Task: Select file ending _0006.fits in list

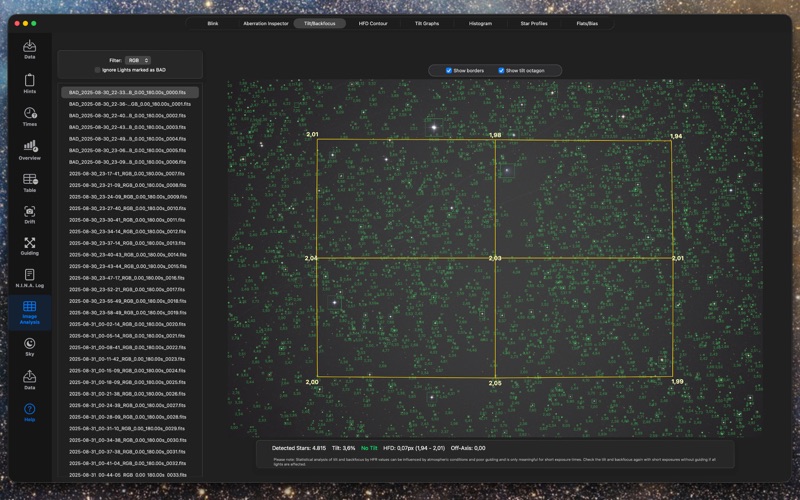Action: 130,162
